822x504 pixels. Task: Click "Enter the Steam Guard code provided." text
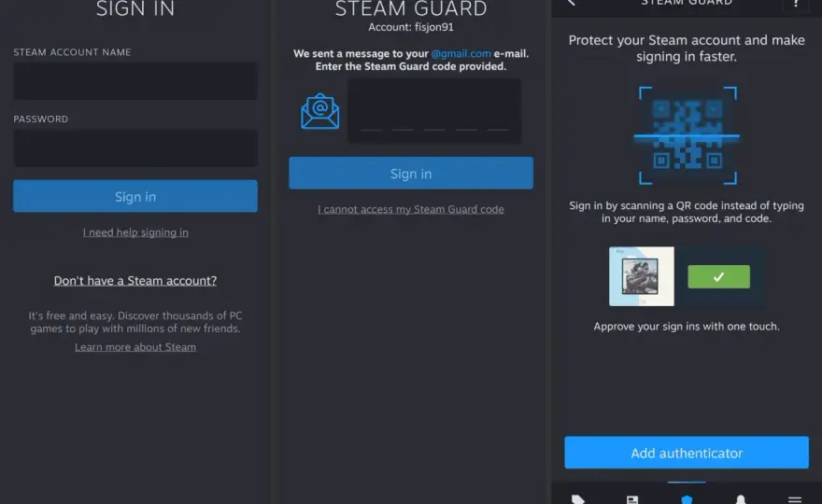[411, 66]
